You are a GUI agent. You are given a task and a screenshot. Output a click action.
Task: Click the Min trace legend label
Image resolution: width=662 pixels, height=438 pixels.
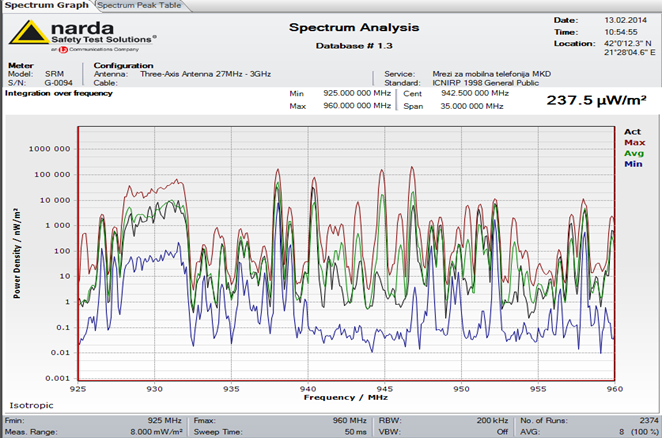coord(631,164)
